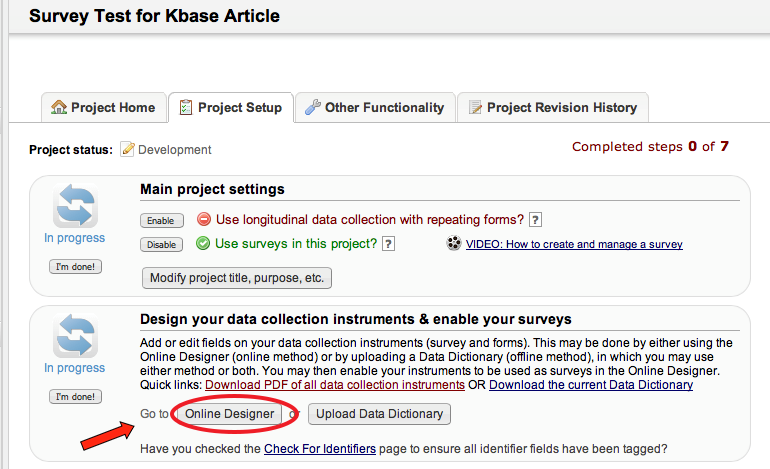Click help icon beside Use surveys question
This screenshot has width=770, height=469.
click(x=388, y=244)
